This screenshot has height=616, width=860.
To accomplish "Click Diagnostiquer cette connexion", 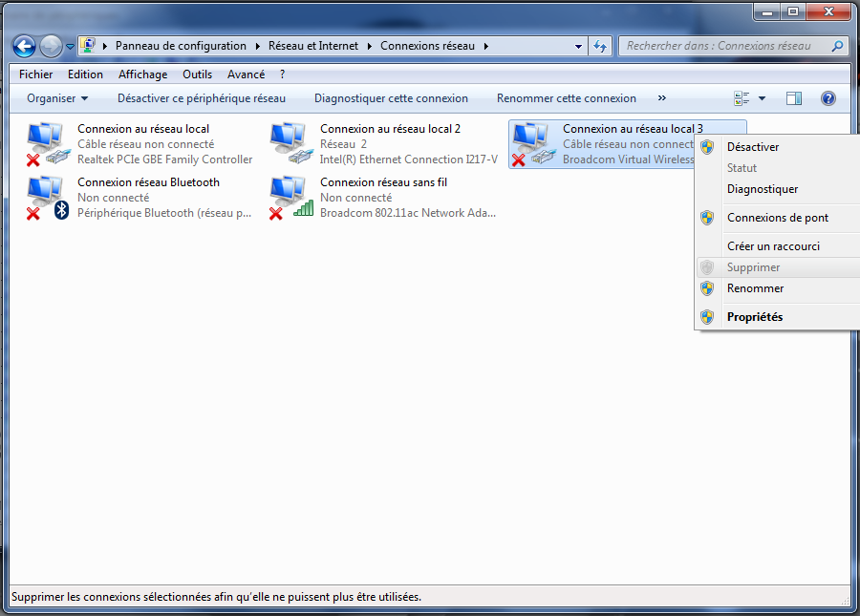I will [x=391, y=98].
